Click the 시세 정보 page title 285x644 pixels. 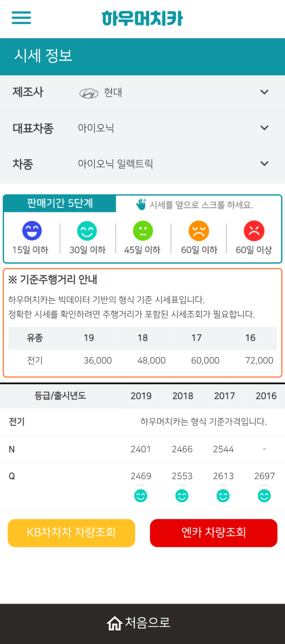(x=43, y=56)
